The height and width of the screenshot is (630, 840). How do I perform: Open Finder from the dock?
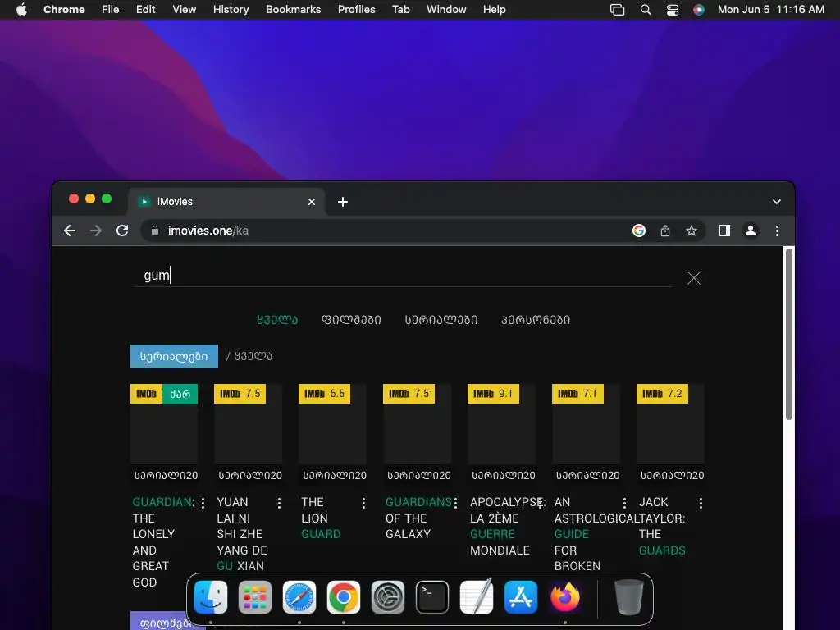tap(211, 597)
